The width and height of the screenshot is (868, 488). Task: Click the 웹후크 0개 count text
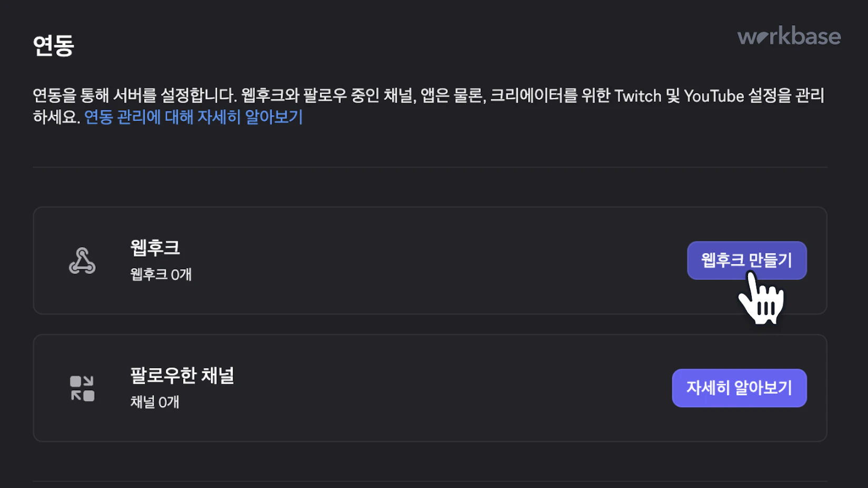(x=161, y=274)
